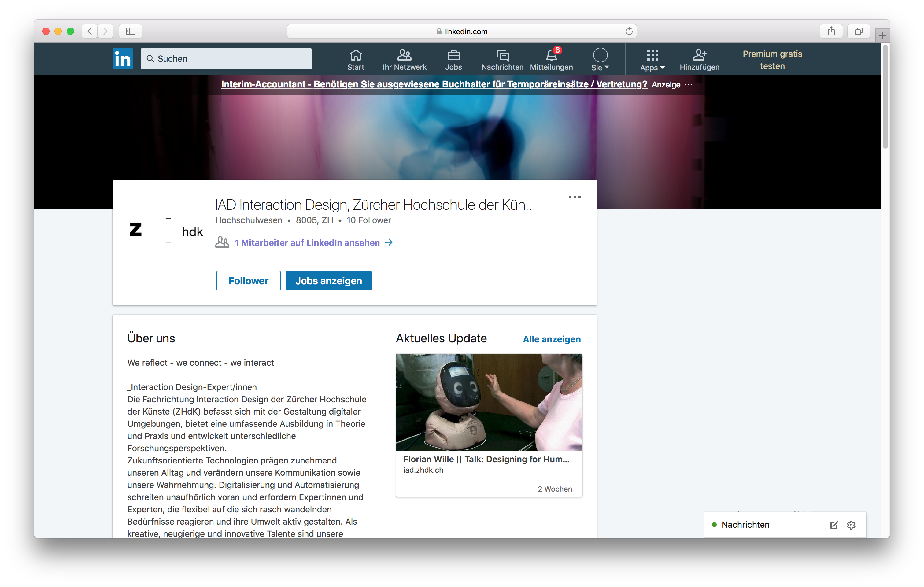Open Ihr Netzwerk network icon

(x=405, y=60)
